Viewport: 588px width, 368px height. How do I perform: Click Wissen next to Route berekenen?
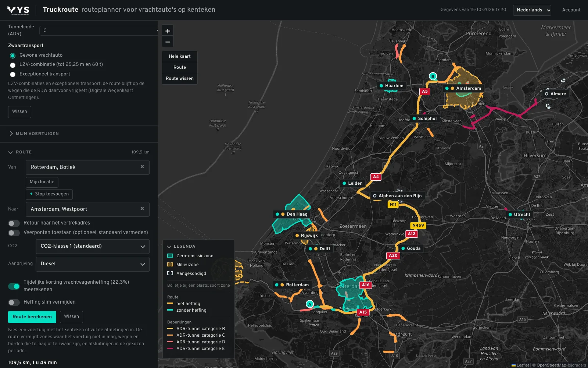pos(71,317)
